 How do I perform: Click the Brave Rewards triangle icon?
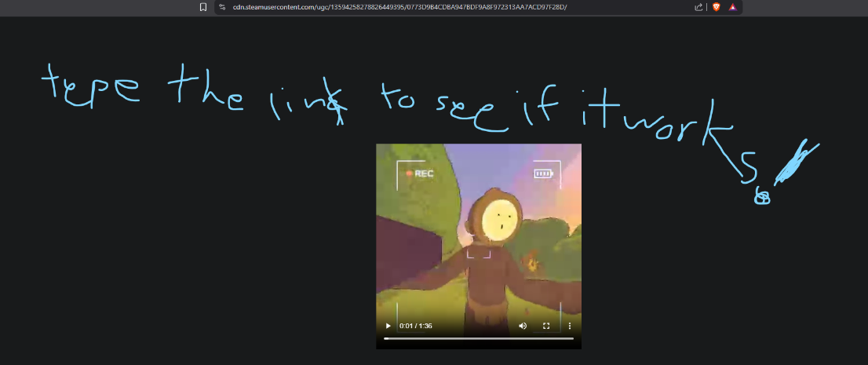pos(732,7)
